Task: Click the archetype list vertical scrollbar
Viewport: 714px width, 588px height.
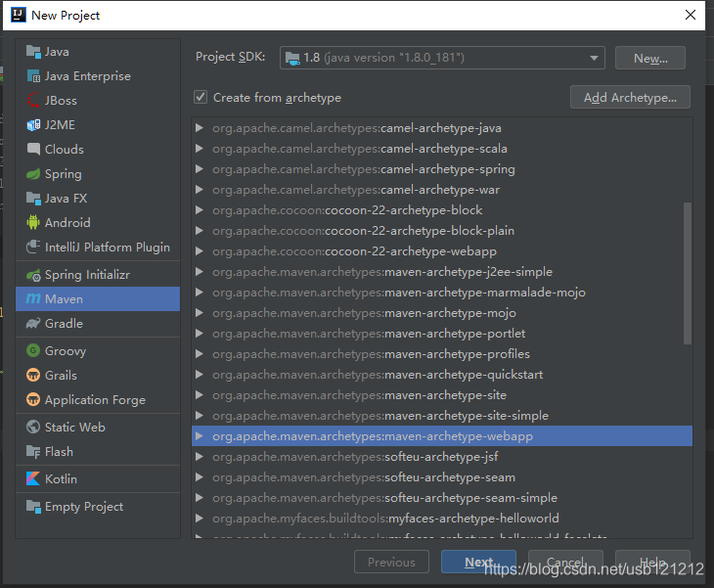Action: [688, 273]
